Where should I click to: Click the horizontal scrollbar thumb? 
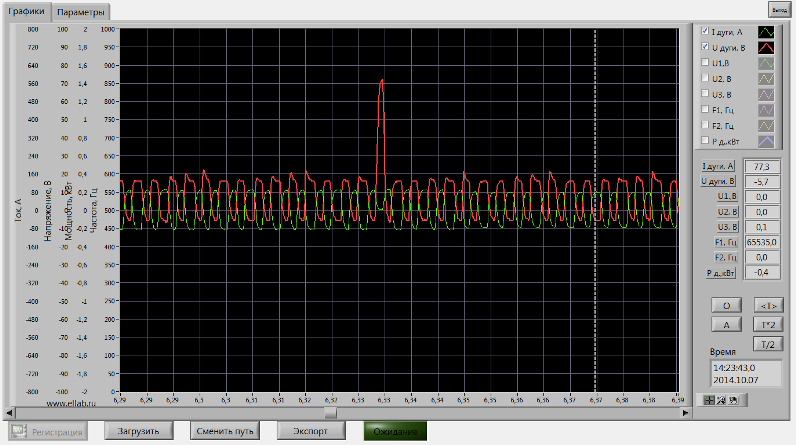pos(330,413)
